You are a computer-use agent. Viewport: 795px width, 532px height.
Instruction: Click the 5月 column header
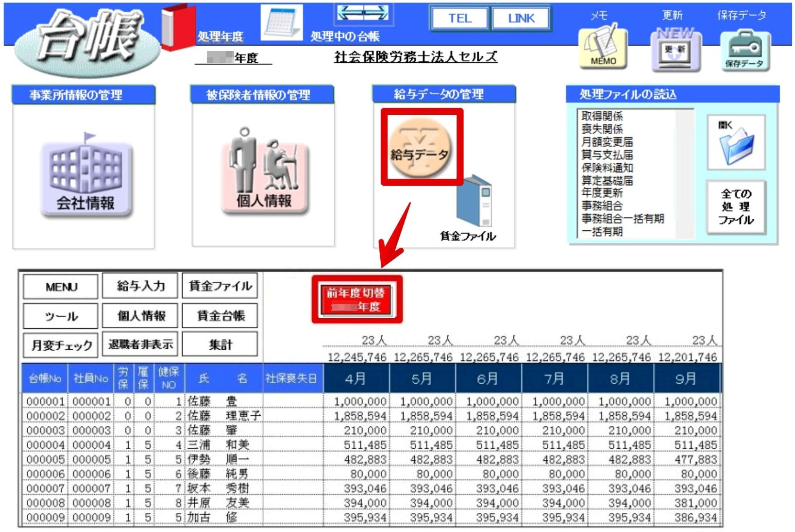click(x=422, y=378)
